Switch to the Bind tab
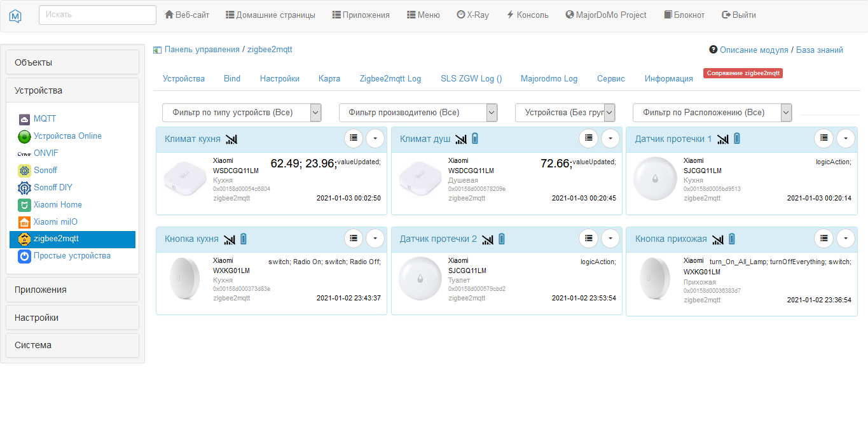Image resolution: width=868 pixels, height=422 pixels. coord(232,78)
